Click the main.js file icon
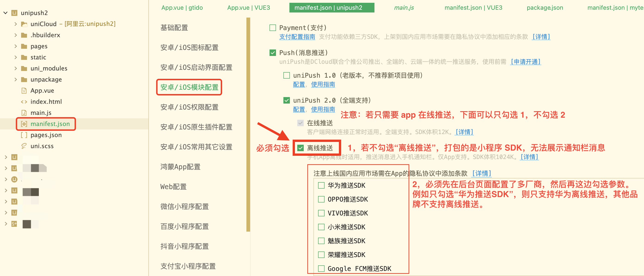This screenshot has height=276, width=644. click(24, 113)
